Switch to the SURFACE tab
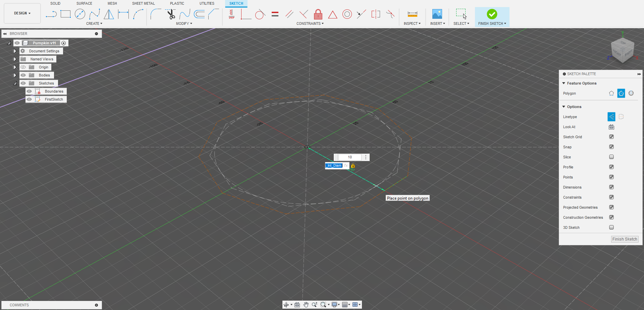This screenshot has height=310, width=644. click(84, 3)
